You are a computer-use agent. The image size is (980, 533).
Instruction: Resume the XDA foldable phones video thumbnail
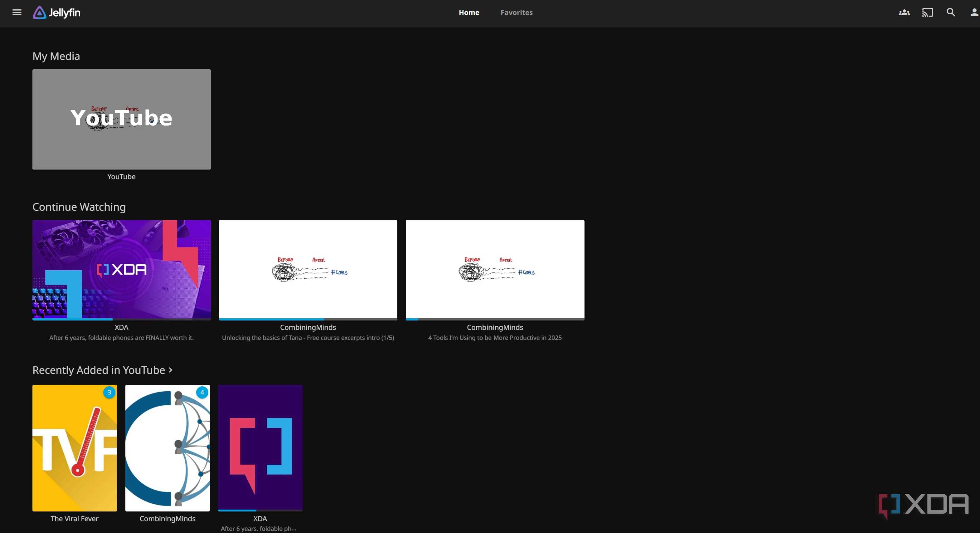click(x=121, y=269)
